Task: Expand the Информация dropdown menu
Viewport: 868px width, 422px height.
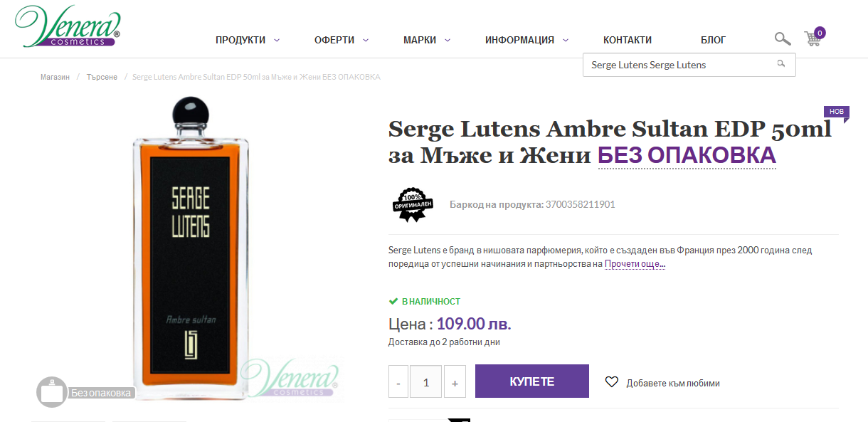Action: coord(526,40)
